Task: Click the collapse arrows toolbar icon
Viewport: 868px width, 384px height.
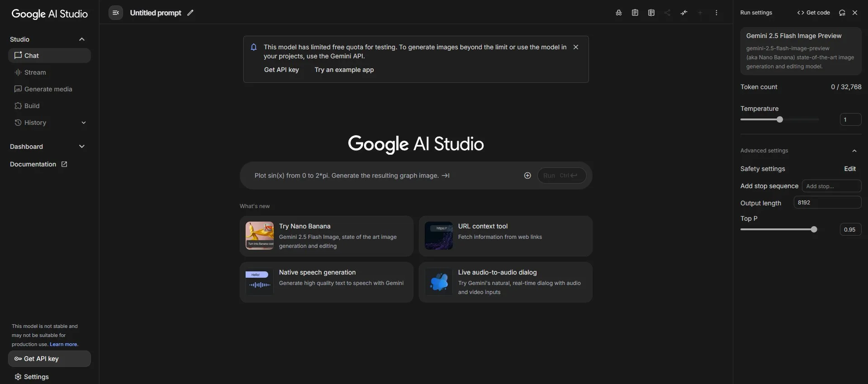Action: [x=683, y=13]
